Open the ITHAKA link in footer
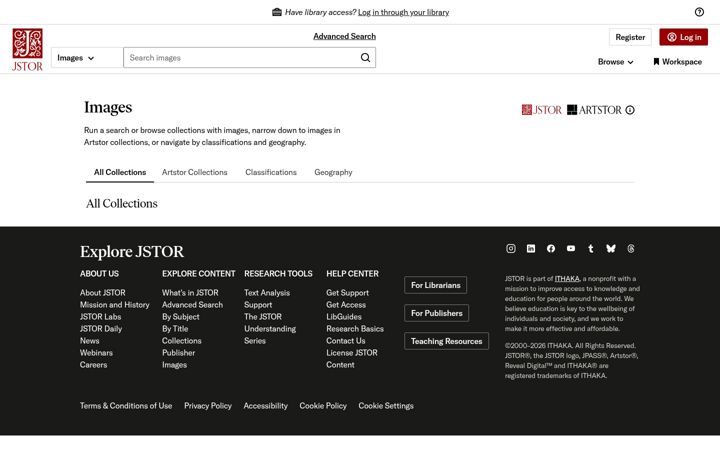720x450 pixels. pos(567,279)
